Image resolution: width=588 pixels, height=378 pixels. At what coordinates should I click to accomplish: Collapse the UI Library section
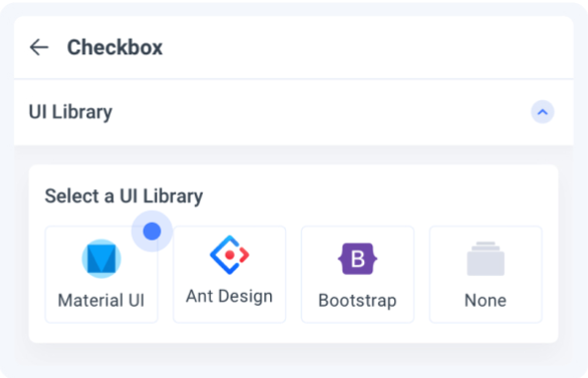point(542,112)
